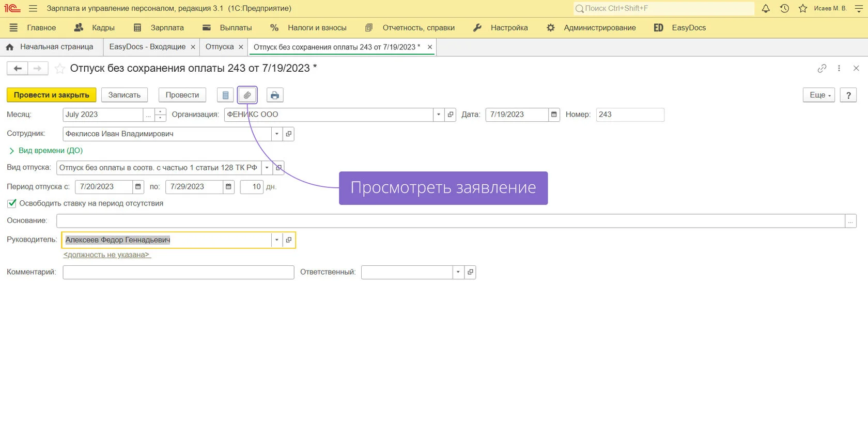Open the Руководитель dropdown list
Viewport: 868px width, 431px height.
[277, 240]
